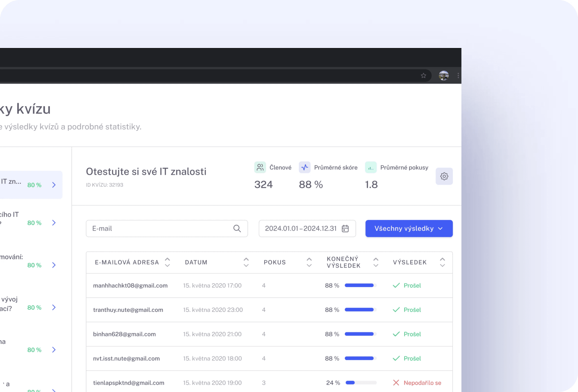Click the VÝSLEDEK column header

[x=410, y=262]
